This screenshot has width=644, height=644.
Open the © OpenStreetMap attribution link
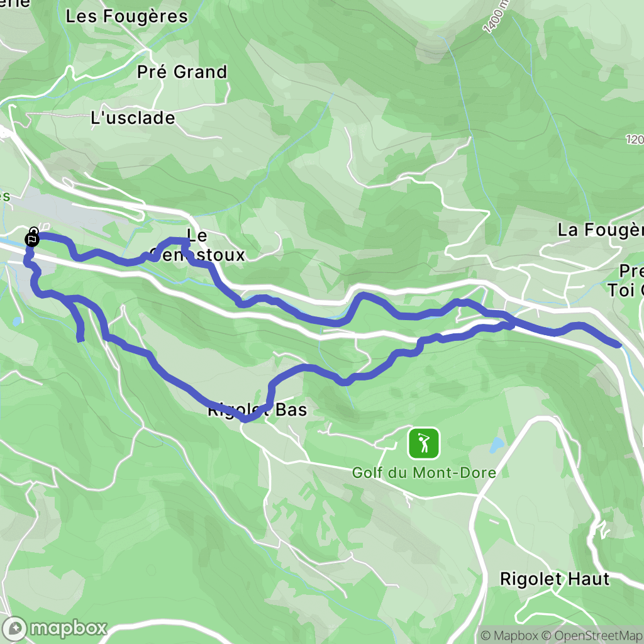tap(592, 635)
